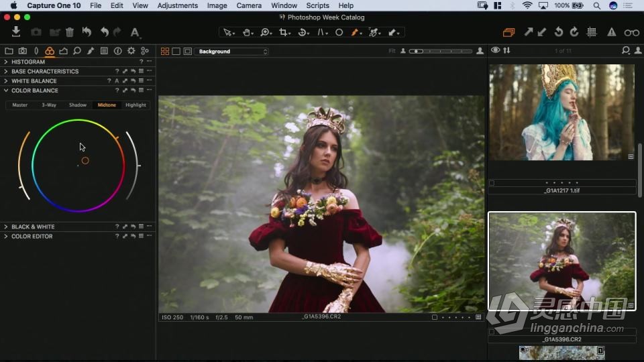Click the orange Edit Variants icon
Image resolution: width=644 pixels, height=362 pixels.
click(508, 32)
